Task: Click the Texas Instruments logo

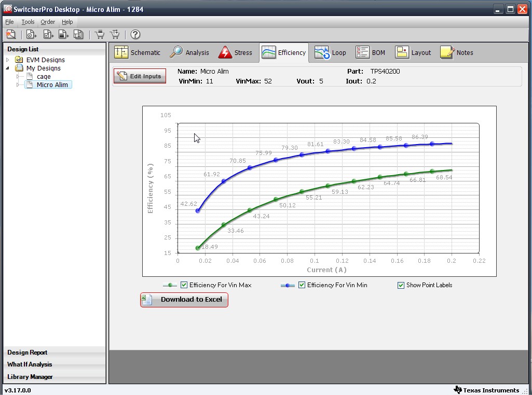Action: click(458, 390)
